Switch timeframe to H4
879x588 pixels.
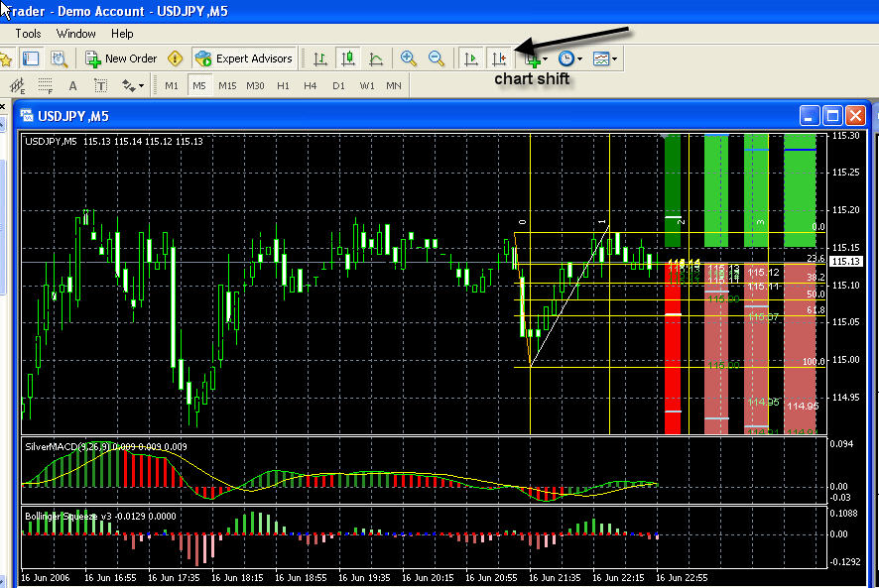coord(310,85)
